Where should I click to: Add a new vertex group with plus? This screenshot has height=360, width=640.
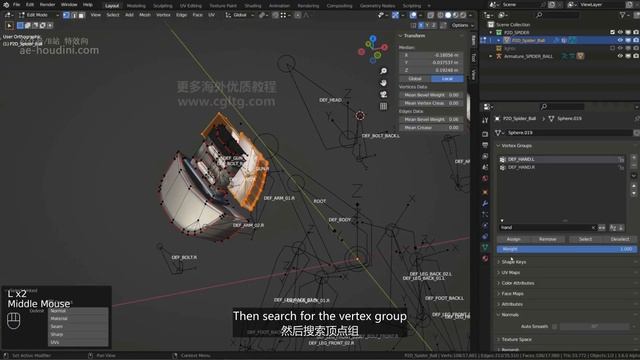(x=634, y=157)
